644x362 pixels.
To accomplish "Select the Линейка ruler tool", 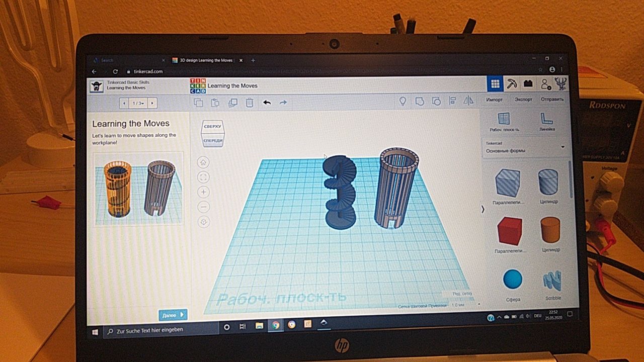I will click(547, 122).
